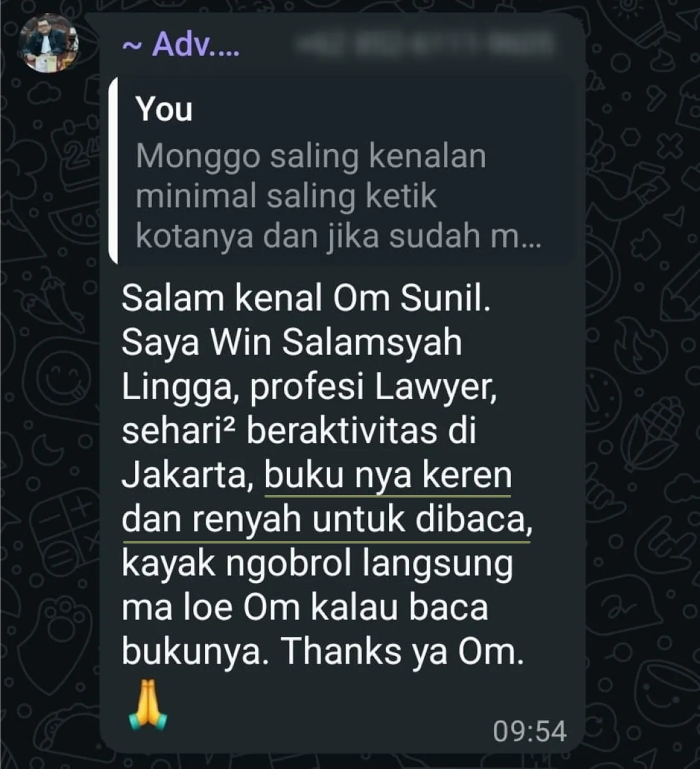The width and height of the screenshot is (700, 769).
Task: Click quoted text "Monggo saling kenalan"
Action: [x=311, y=156]
